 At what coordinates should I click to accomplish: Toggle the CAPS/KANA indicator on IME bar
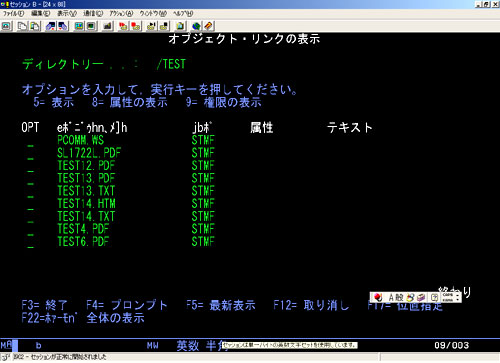[x=448, y=297]
